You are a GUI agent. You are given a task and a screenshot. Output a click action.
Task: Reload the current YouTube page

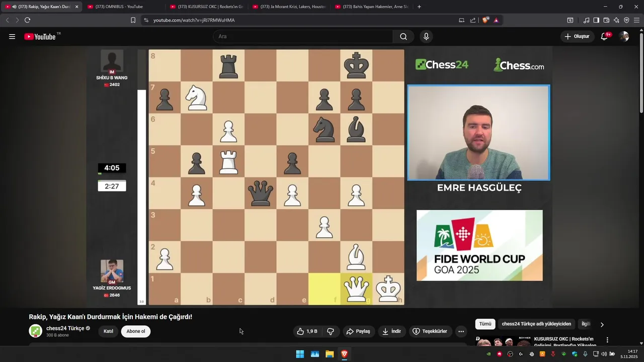point(27,20)
